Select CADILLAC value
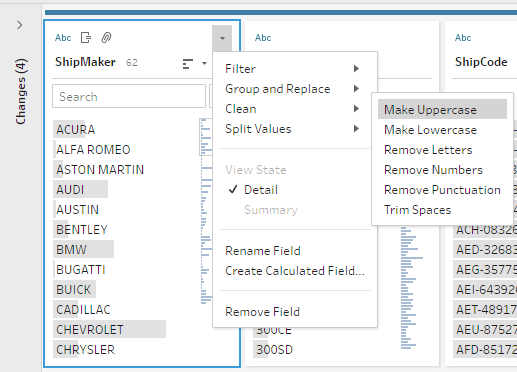This screenshot has width=517, height=372. tap(83, 309)
